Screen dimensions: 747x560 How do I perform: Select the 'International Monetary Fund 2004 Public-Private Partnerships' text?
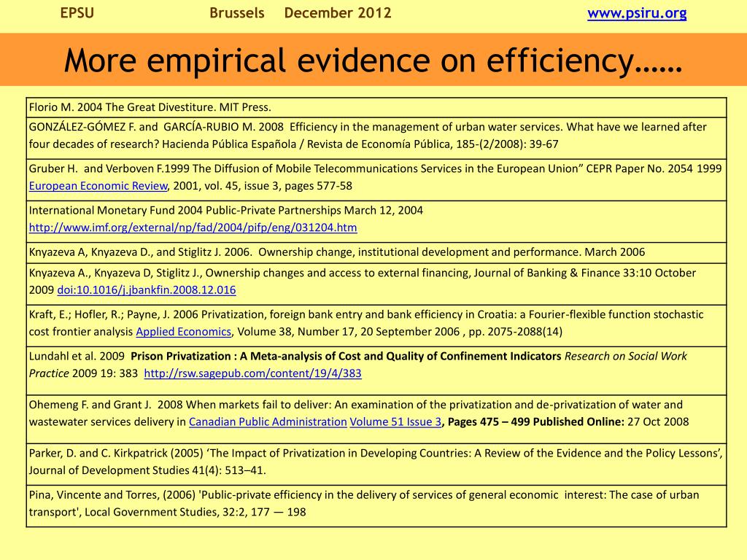[x=226, y=211]
